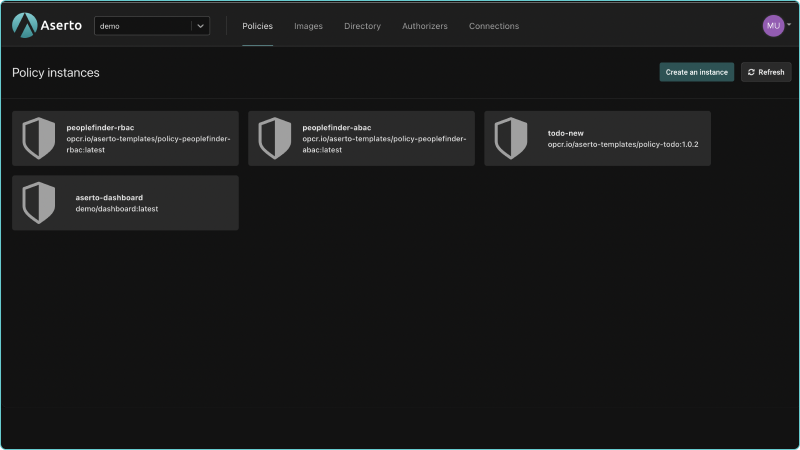Open the peoplefinder-abac policy name
The image size is (800, 450).
336,128
